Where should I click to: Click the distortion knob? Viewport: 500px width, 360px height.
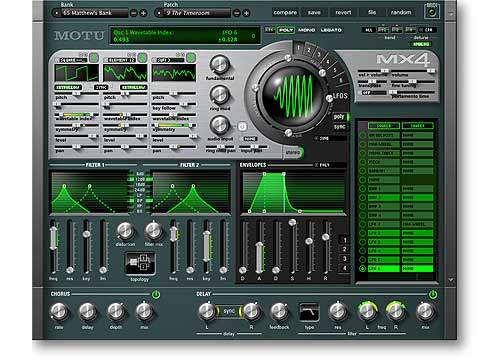(x=125, y=231)
